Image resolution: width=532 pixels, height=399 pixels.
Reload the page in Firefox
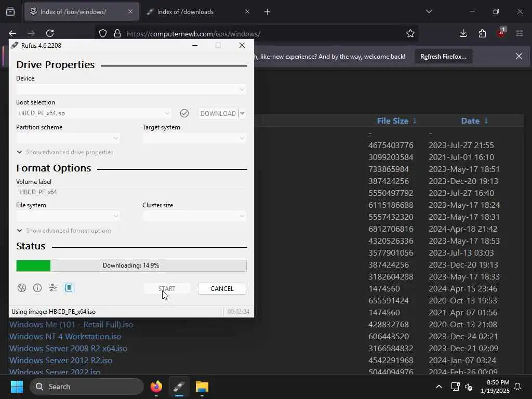click(50, 33)
